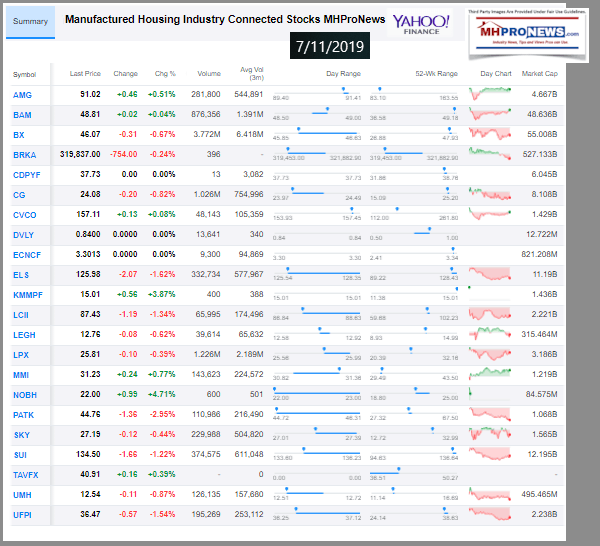This screenshot has width=600, height=546.
Task: Click the UMH market cap 495.465M
Action: (539, 494)
